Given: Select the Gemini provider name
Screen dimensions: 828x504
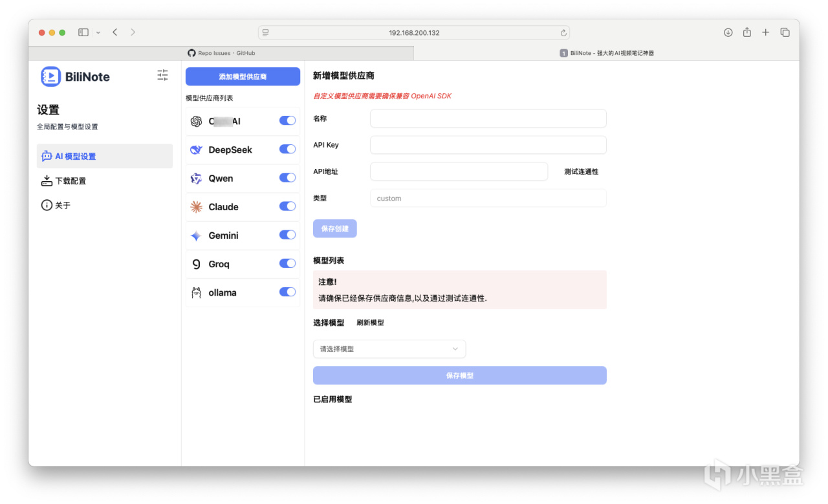Looking at the screenshot, I should [223, 236].
